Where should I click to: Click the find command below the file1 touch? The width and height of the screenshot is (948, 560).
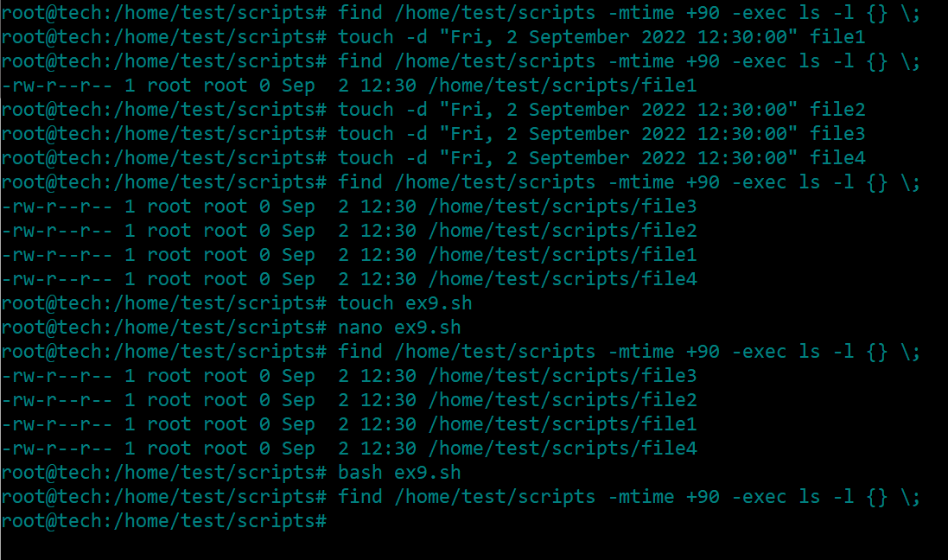(x=629, y=61)
